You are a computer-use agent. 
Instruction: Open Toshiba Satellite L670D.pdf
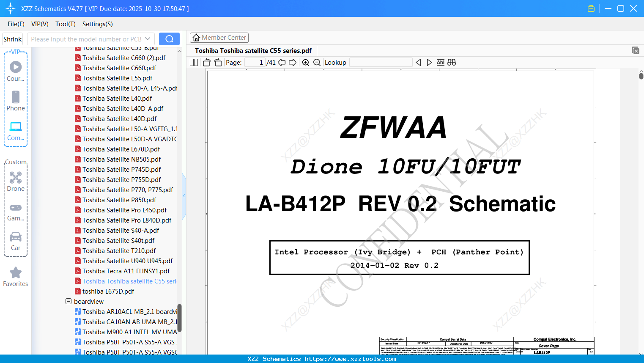coord(117,149)
